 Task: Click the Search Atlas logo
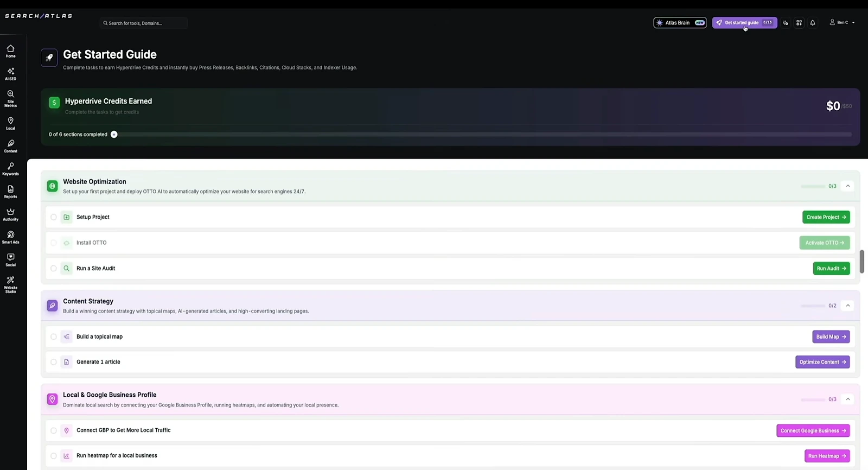pyautogui.click(x=39, y=16)
